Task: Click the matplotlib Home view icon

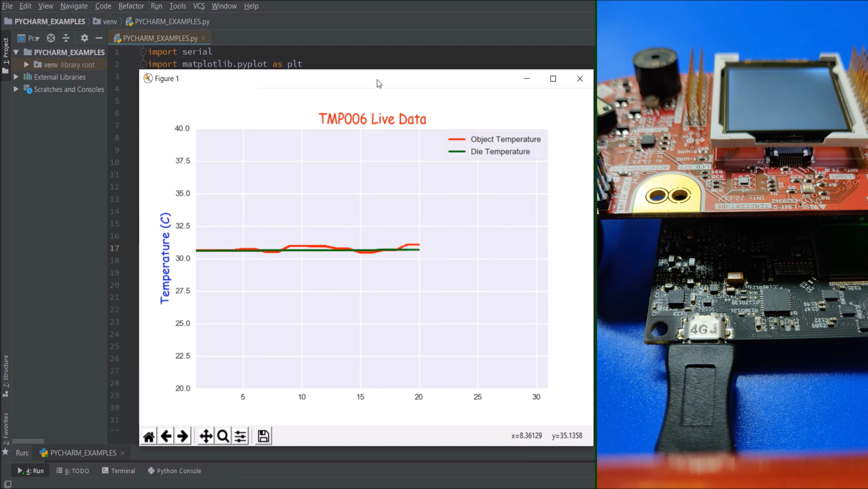Action: 149,436
